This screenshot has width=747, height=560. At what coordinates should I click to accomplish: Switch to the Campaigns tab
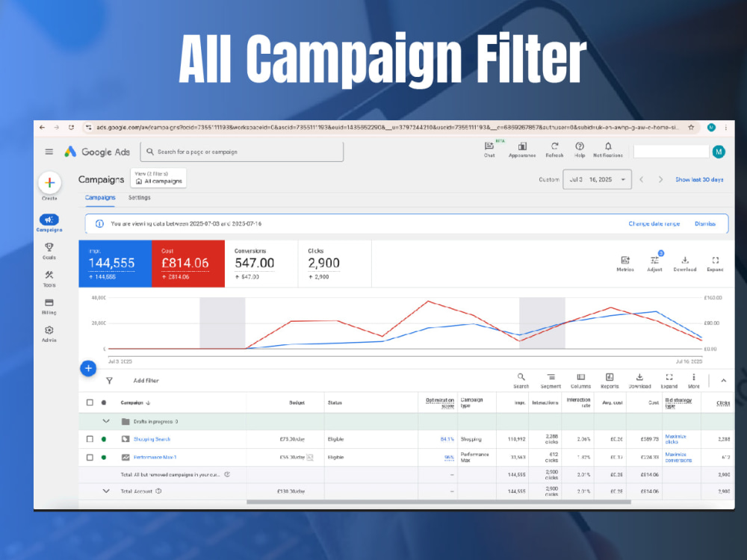coord(100,198)
